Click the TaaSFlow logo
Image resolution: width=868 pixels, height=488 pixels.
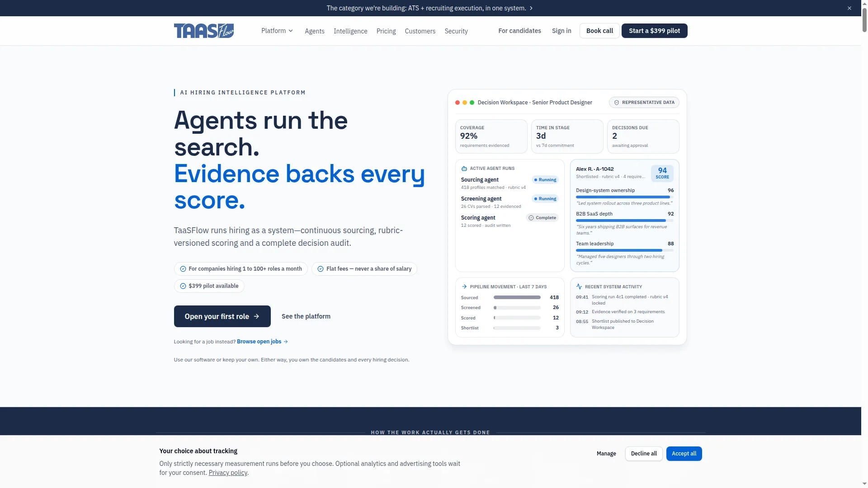point(204,31)
